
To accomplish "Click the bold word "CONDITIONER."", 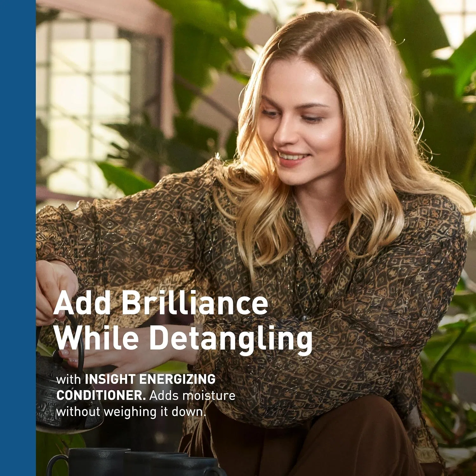I will [x=101, y=395].
